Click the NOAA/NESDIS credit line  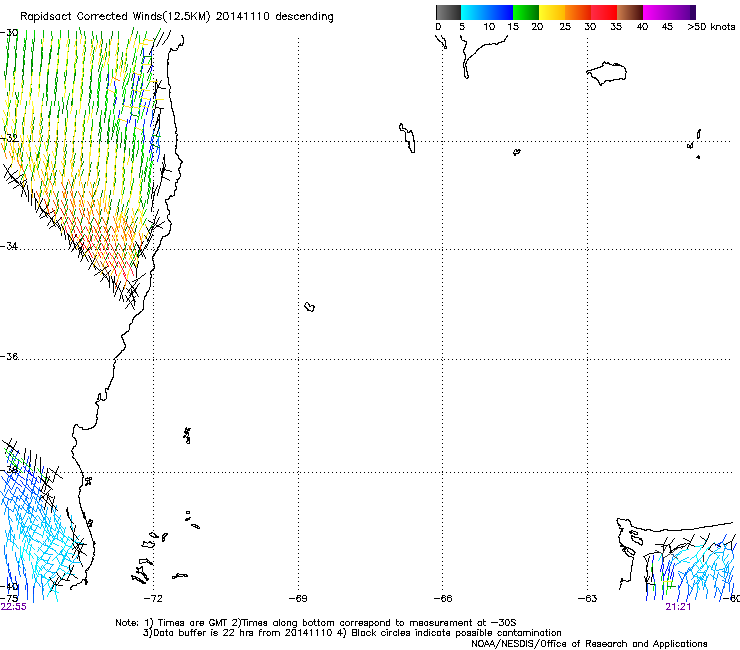pos(589,644)
